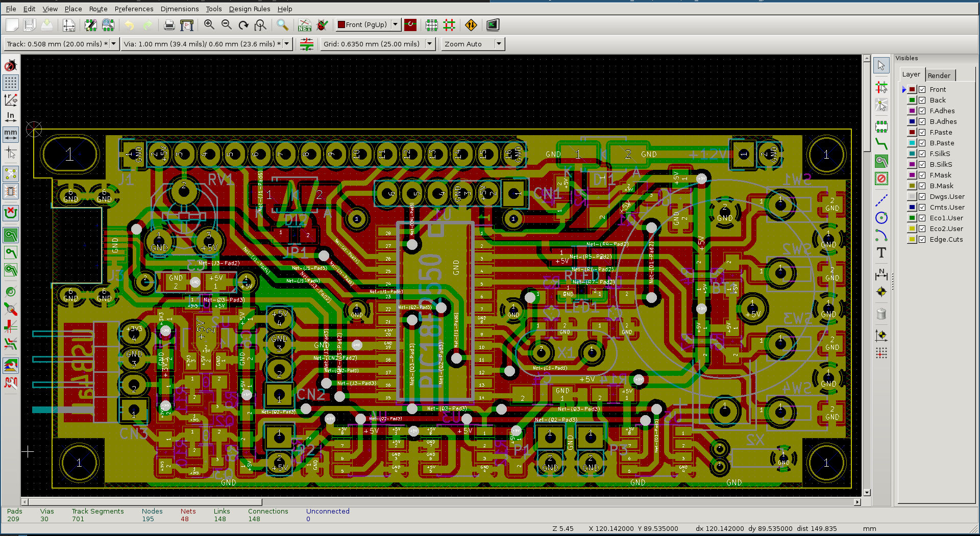
Task: Toggle the Back layer visibility checkbox
Action: tap(922, 100)
